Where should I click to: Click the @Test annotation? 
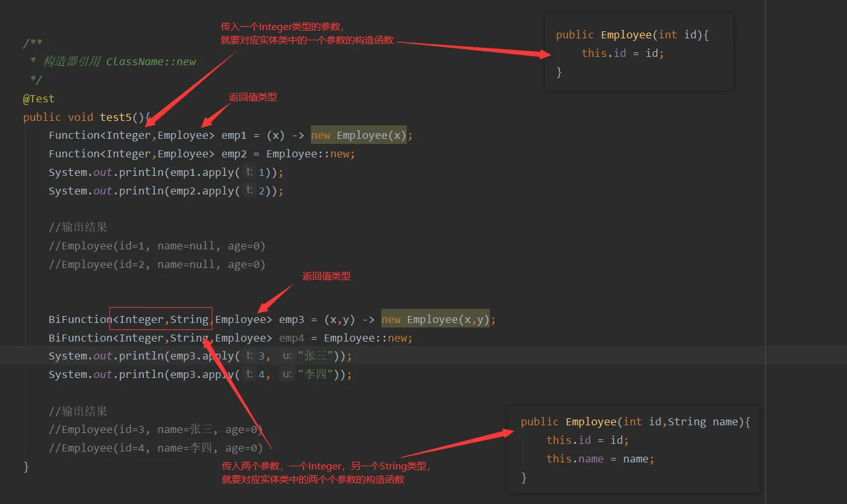click(x=39, y=98)
